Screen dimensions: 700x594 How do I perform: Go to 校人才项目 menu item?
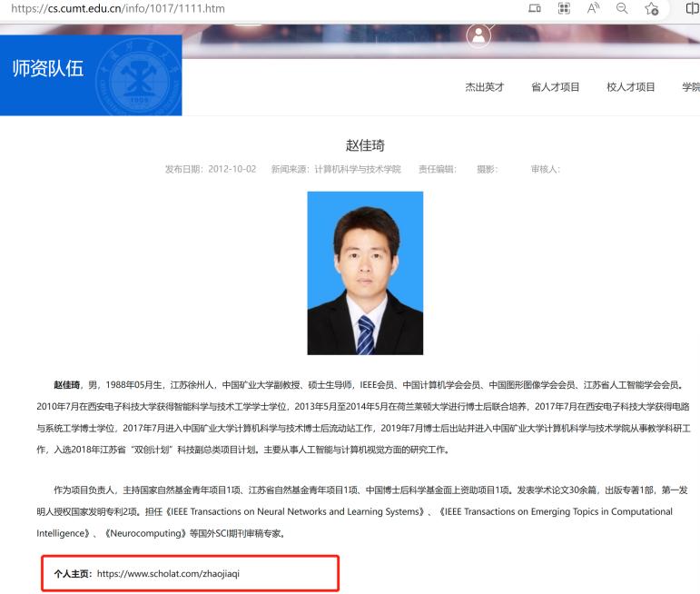(x=630, y=87)
